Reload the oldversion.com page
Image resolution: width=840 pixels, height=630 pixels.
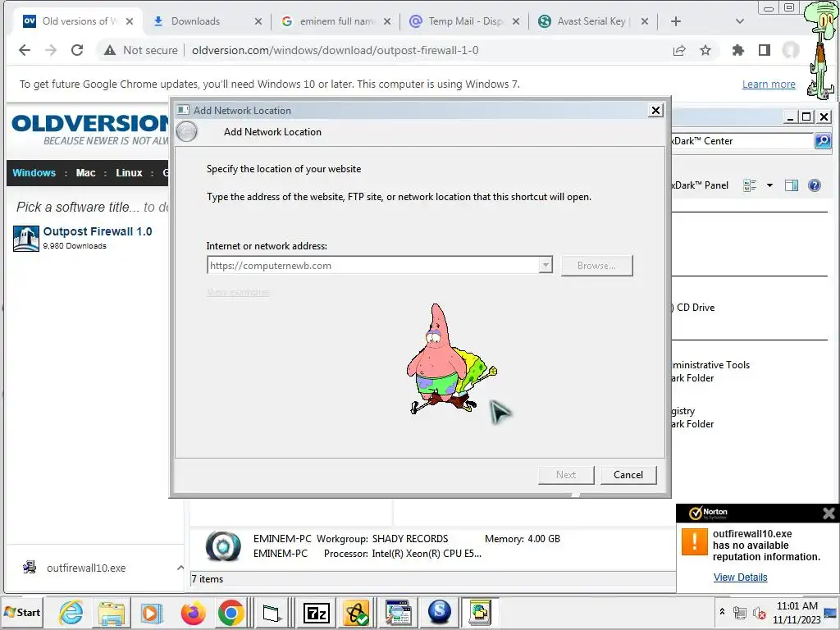click(x=77, y=50)
